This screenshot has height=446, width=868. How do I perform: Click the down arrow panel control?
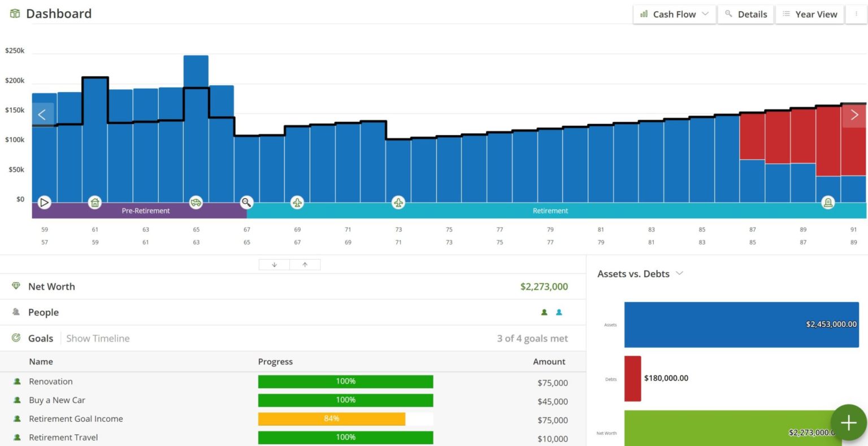274,265
